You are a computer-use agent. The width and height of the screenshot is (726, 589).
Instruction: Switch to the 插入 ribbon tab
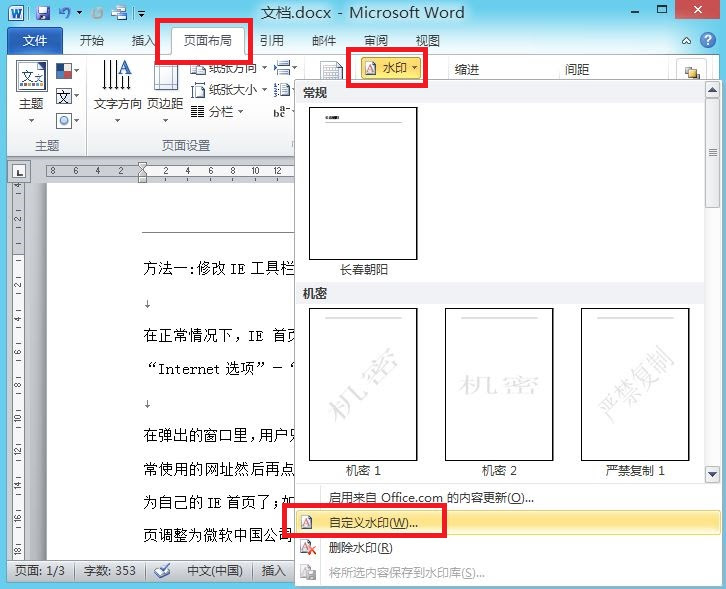tap(143, 41)
